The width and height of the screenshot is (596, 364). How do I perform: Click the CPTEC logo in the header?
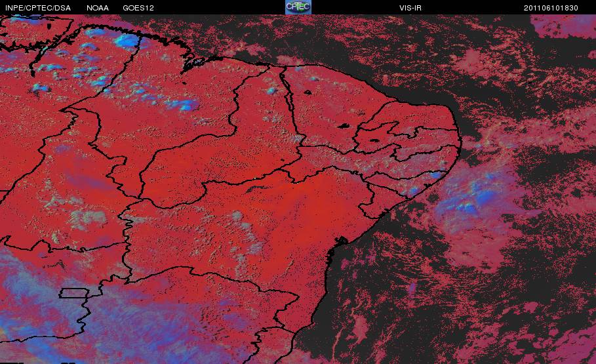[298, 7]
